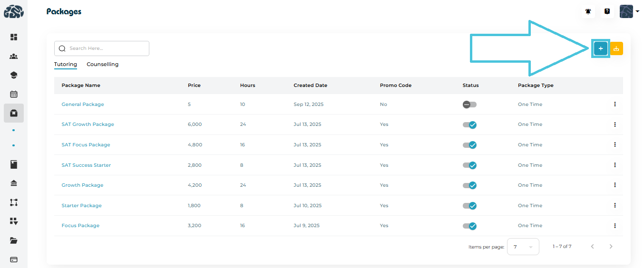The width and height of the screenshot is (644, 268).
Task: Open the SAT Focus Package link
Action: point(86,145)
